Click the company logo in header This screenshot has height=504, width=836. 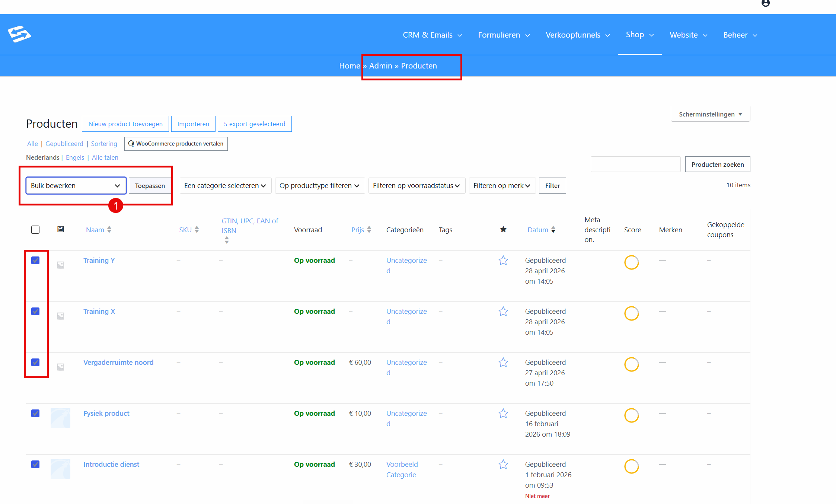[x=19, y=34]
